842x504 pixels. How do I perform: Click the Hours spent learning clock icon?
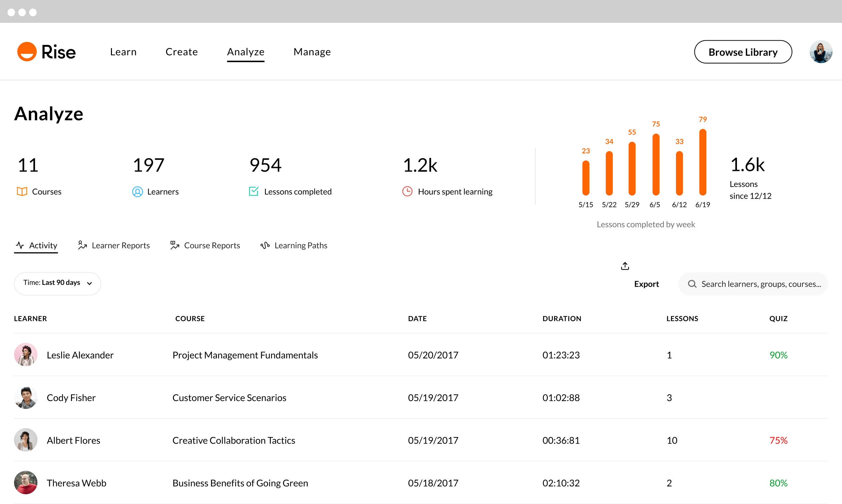[x=407, y=191]
